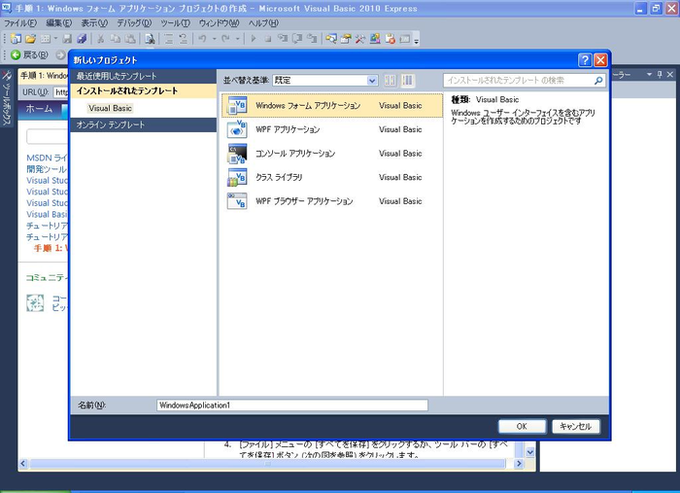Image resolution: width=680 pixels, height=493 pixels.
Task: Select コンソール アプリケーション template
Action: tap(332, 153)
